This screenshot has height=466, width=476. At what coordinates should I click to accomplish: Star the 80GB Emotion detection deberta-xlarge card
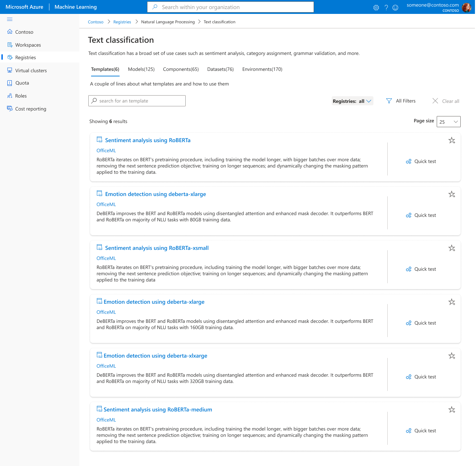pyautogui.click(x=452, y=194)
